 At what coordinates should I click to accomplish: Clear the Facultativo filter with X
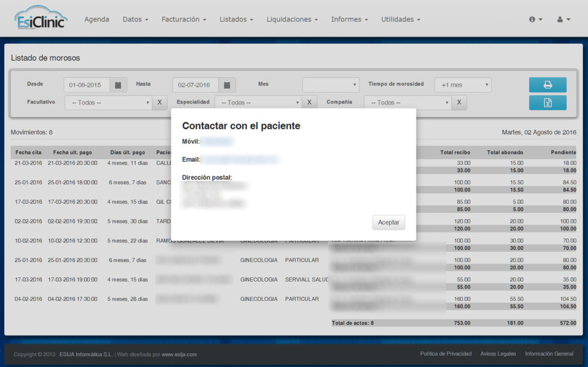[160, 102]
